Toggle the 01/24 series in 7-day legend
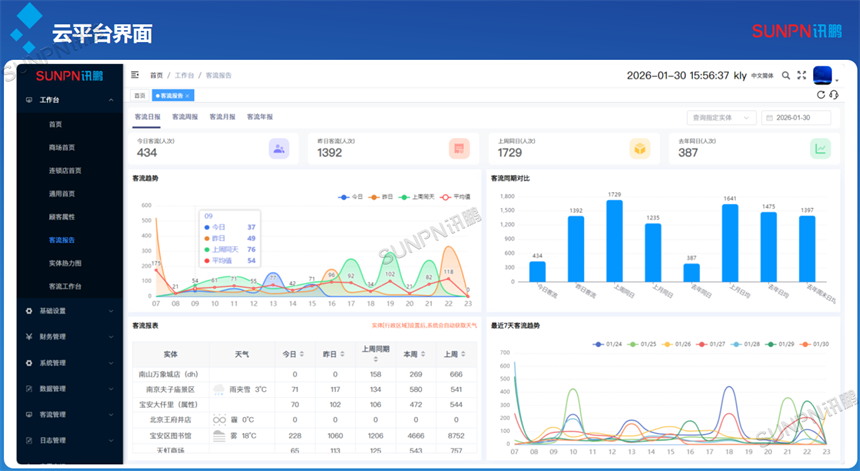 click(607, 344)
